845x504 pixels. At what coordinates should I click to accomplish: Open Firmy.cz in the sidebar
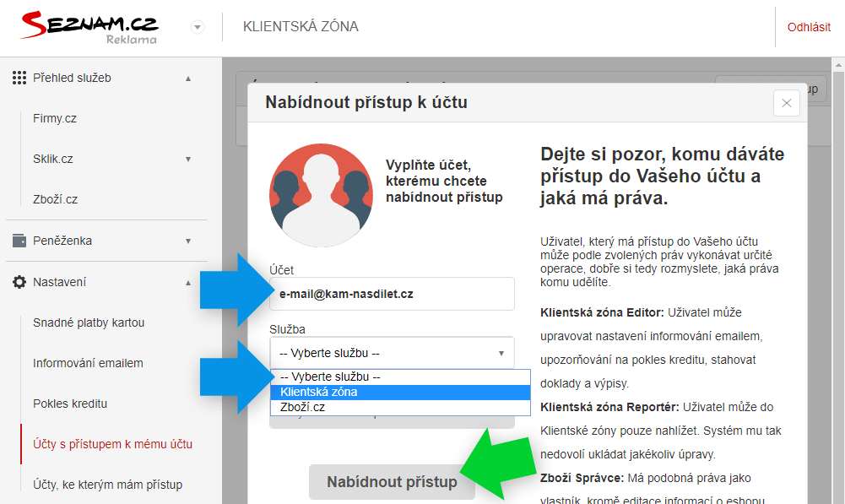(x=54, y=118)
